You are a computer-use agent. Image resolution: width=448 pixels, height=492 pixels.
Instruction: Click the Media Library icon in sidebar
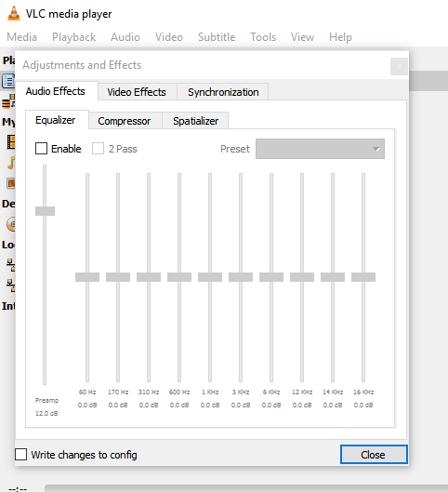click(8, 102)
